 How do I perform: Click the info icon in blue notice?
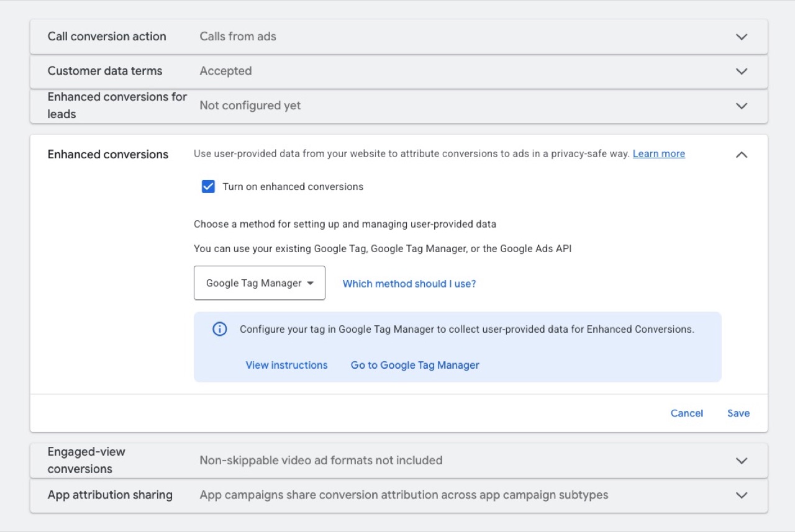[x=220, y=329]
